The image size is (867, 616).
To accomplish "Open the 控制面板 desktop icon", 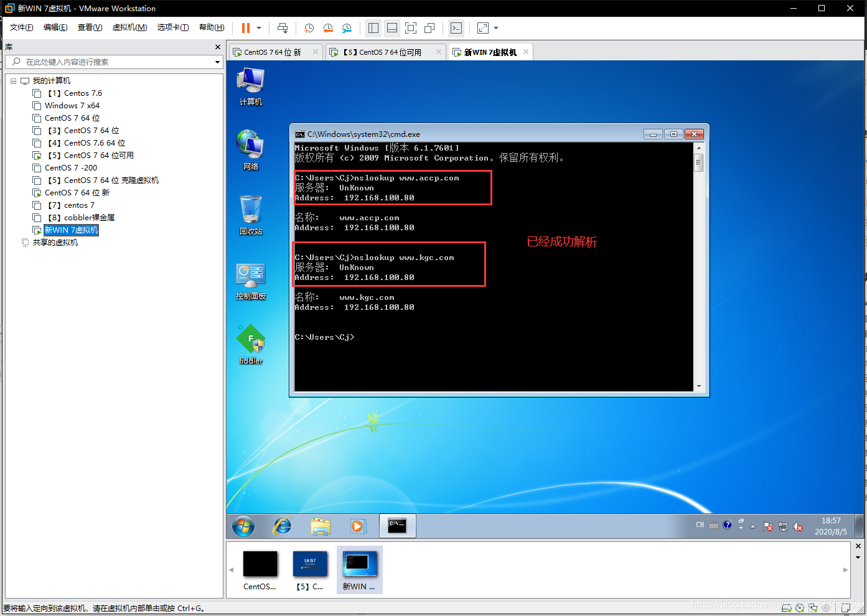I will (251, 281).
